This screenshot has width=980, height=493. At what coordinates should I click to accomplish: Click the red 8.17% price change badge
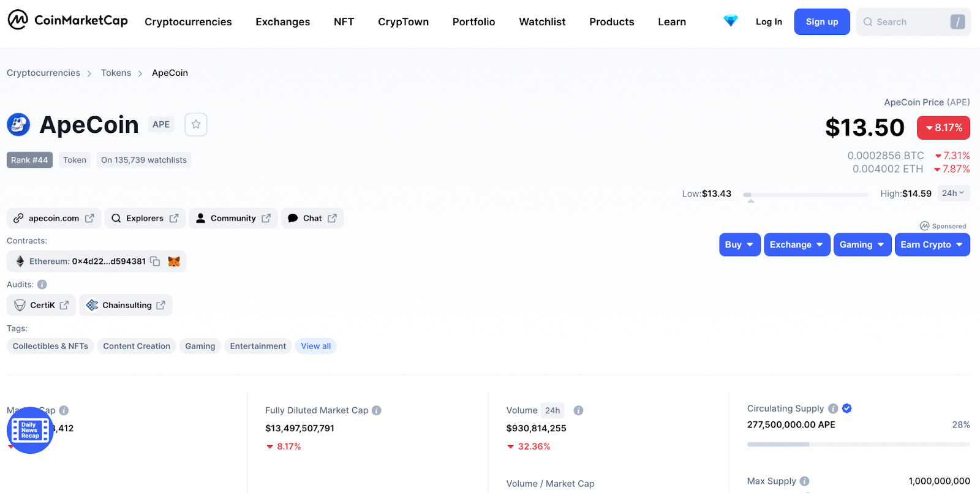point(943,127)
